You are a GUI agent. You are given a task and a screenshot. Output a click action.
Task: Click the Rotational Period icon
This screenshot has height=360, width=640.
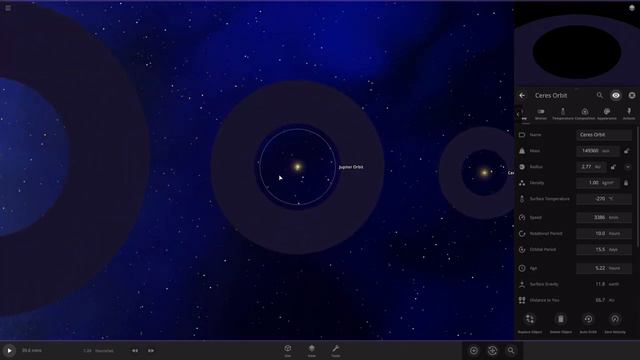(522, 233)
